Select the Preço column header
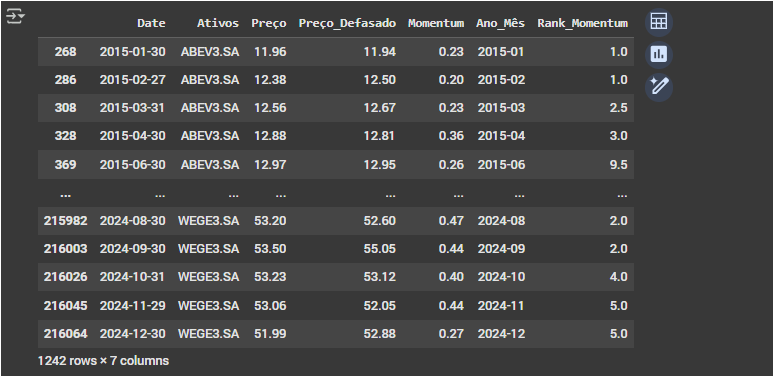Image resolution: width=774 pixels, height=377 pixels. click(x=269, y=23)
